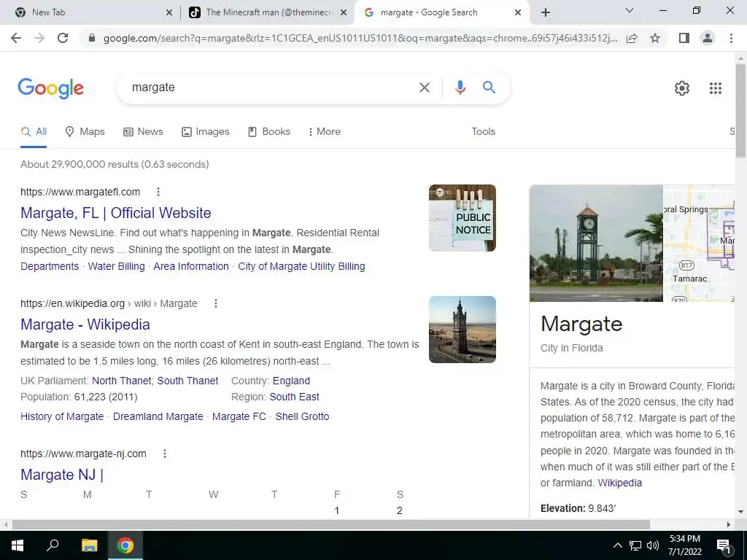
Task: Open options menu for Wikipedia Margate result
Action: pos(216,303)
